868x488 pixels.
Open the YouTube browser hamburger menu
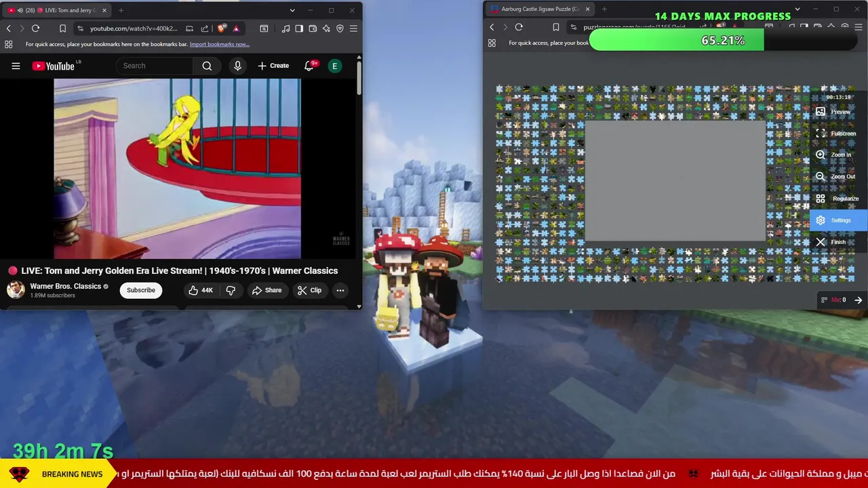coord(353,28)
